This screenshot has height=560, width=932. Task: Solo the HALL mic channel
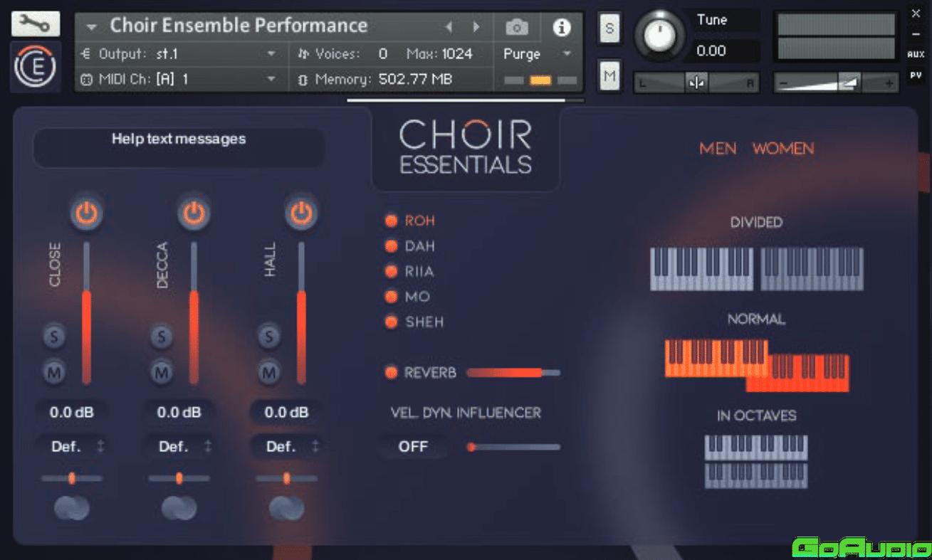point(269,337)
